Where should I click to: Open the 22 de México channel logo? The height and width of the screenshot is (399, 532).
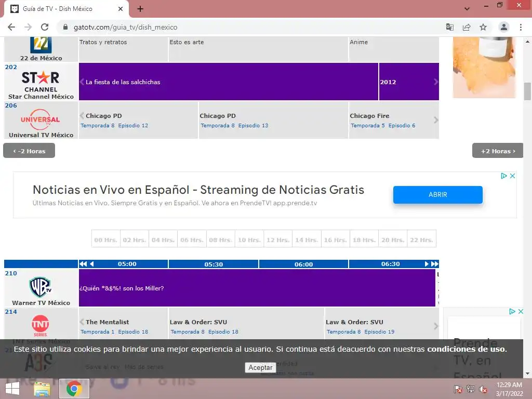41,45
